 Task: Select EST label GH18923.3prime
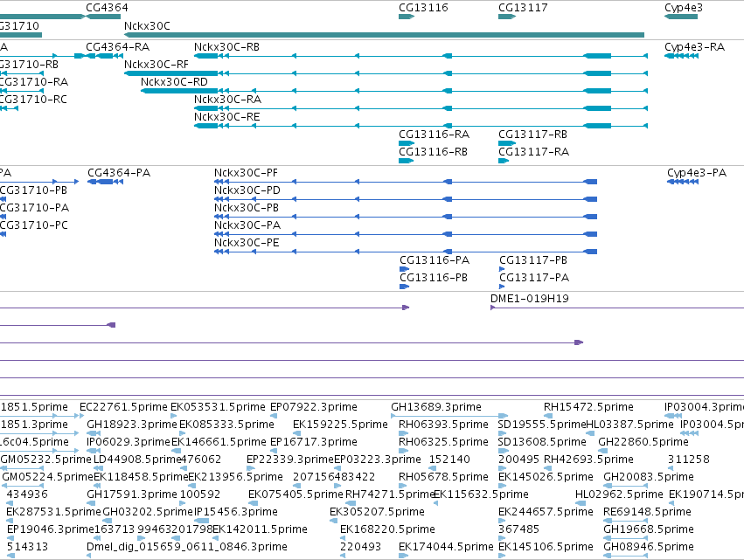pos(132,425)
